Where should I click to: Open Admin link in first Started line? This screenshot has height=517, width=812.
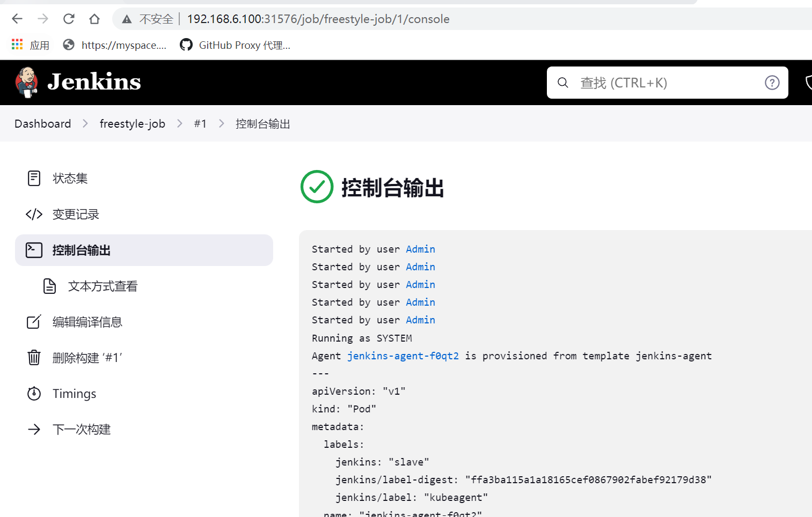coord(420,249)
